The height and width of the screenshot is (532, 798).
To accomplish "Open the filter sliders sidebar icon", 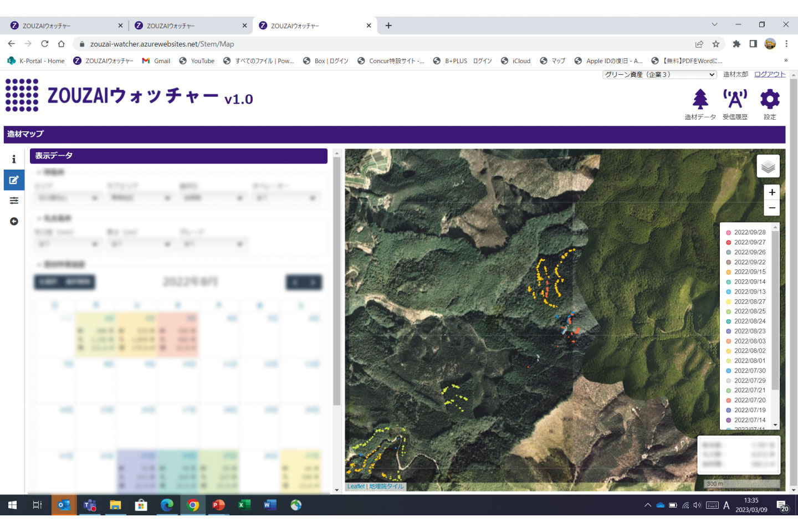I will click(x=14, y=201).
